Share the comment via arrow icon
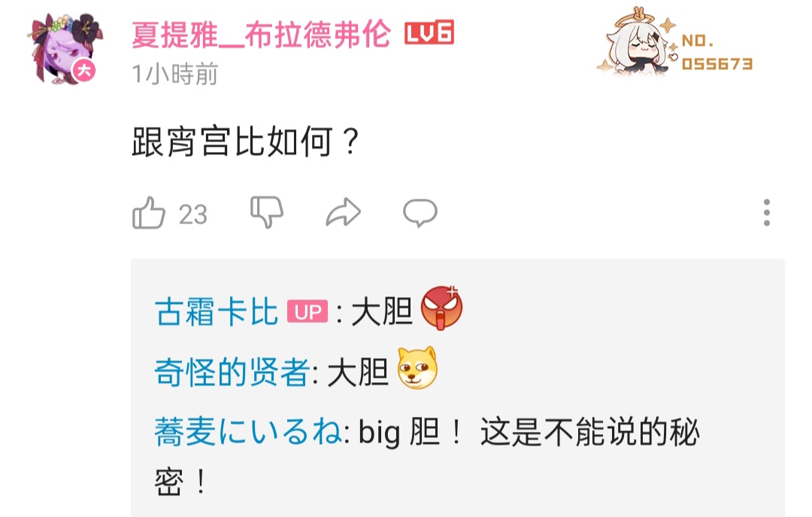 point(344,213)
